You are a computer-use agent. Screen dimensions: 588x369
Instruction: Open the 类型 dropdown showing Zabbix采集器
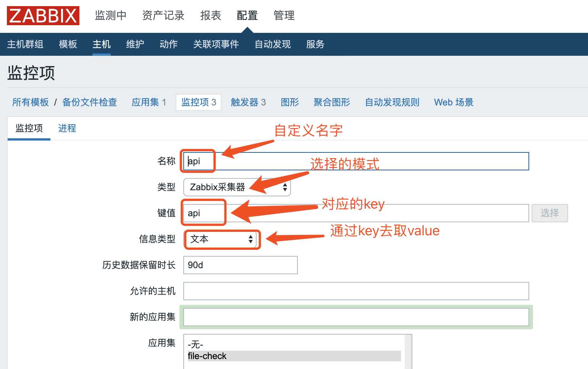click(237, 187)
